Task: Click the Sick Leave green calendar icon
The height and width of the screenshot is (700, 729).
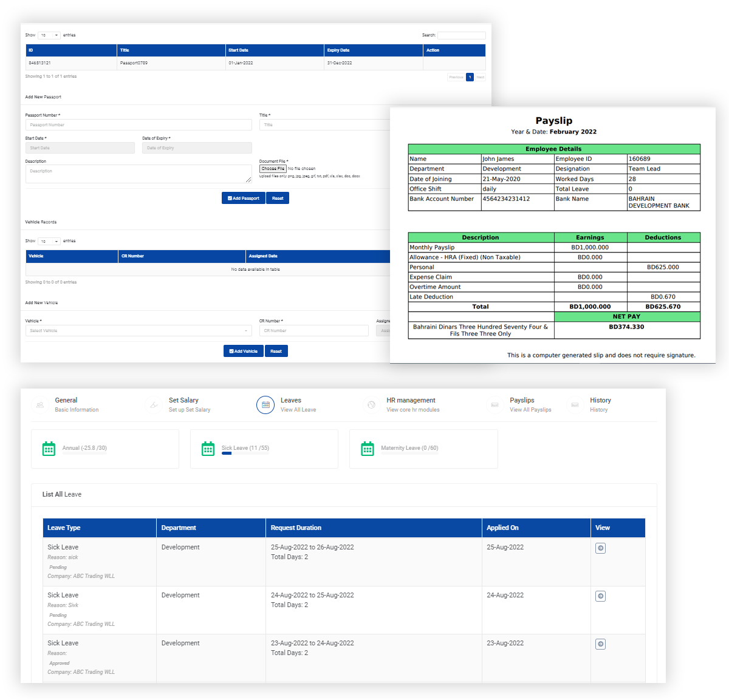Action: [x=208, y=449]
